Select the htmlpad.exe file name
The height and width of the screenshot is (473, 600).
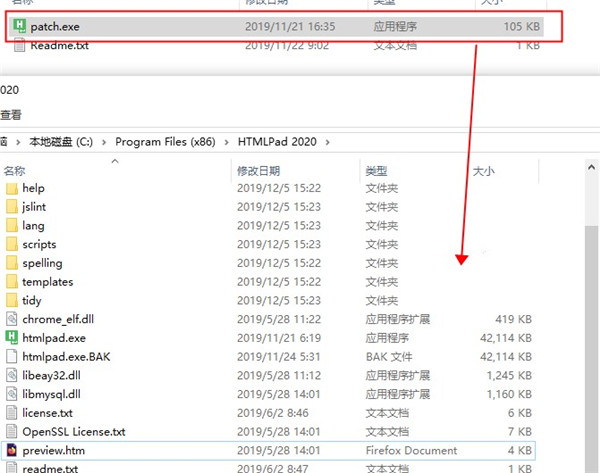[54, 338]
